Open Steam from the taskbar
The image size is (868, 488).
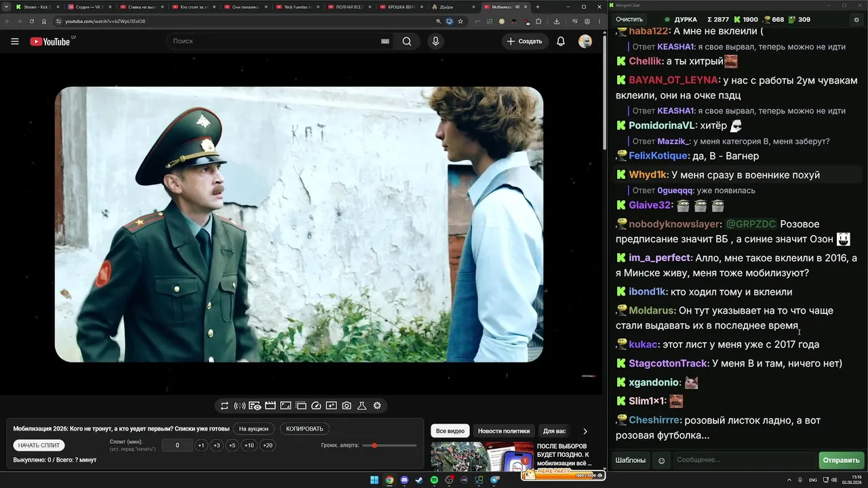[419, 481]
